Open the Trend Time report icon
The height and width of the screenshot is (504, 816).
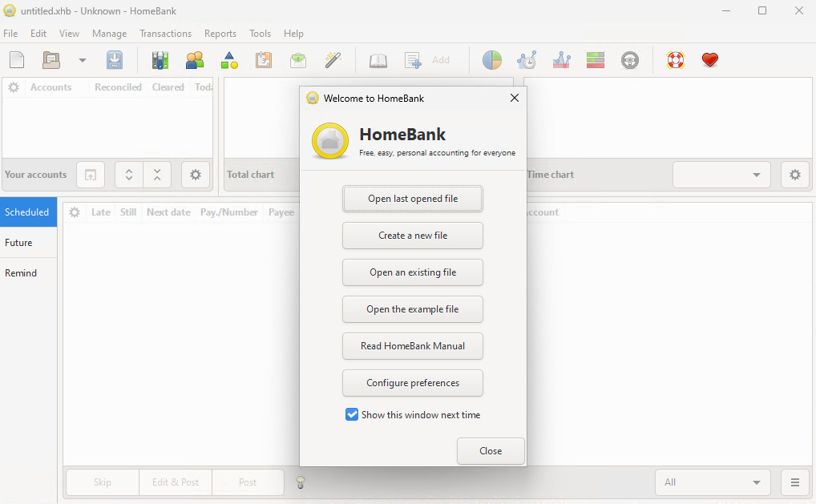[527, 60]
